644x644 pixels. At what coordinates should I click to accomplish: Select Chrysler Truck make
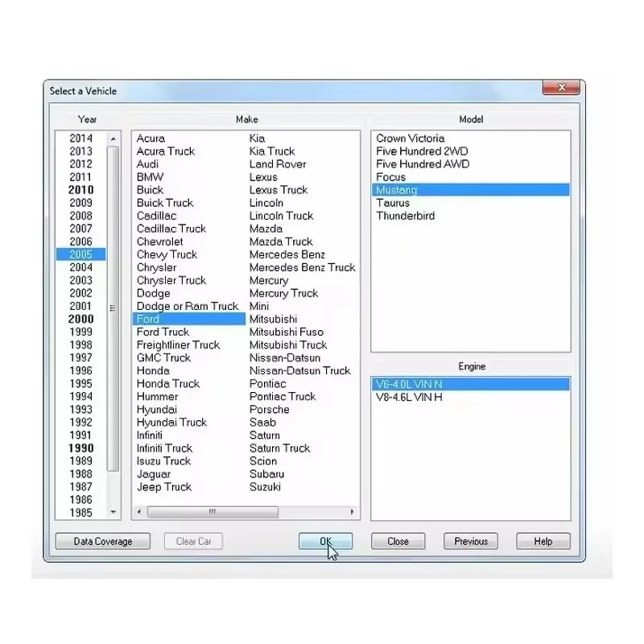pyautogui.click(x=171, y=280)
